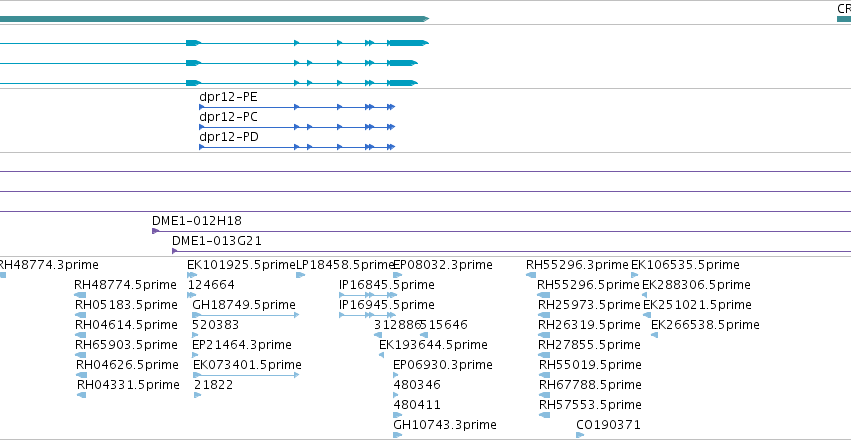
Task: Select the RH26319.5prime EST label
Action: pos(589,325)
